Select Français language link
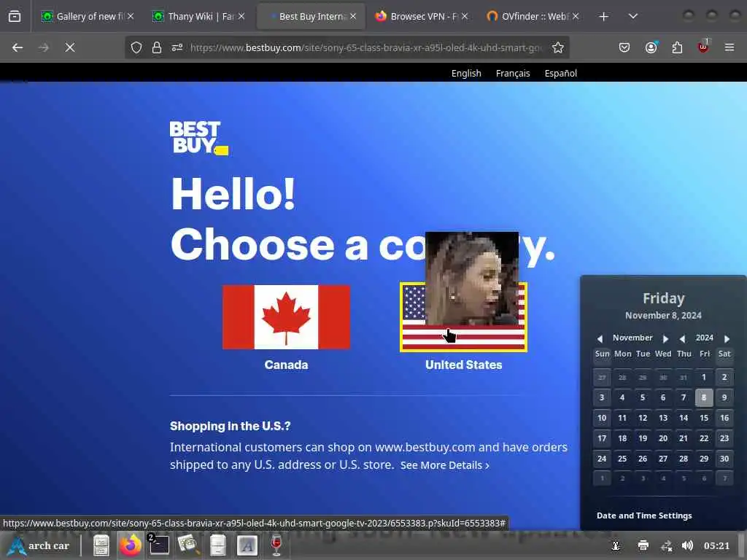Image resolution: width=747 pixels, height=560 pixels. (x=513, y=74)
